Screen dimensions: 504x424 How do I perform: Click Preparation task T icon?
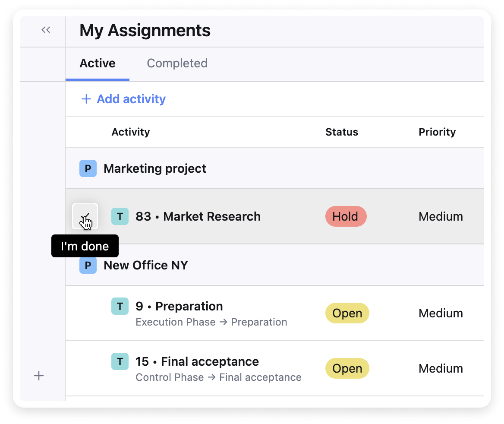click(x=120, y=306)
